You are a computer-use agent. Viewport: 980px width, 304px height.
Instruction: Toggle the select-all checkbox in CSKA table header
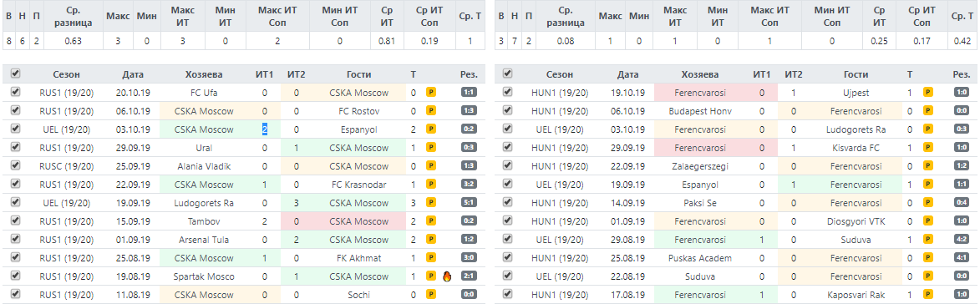click(x=16, y=73)
